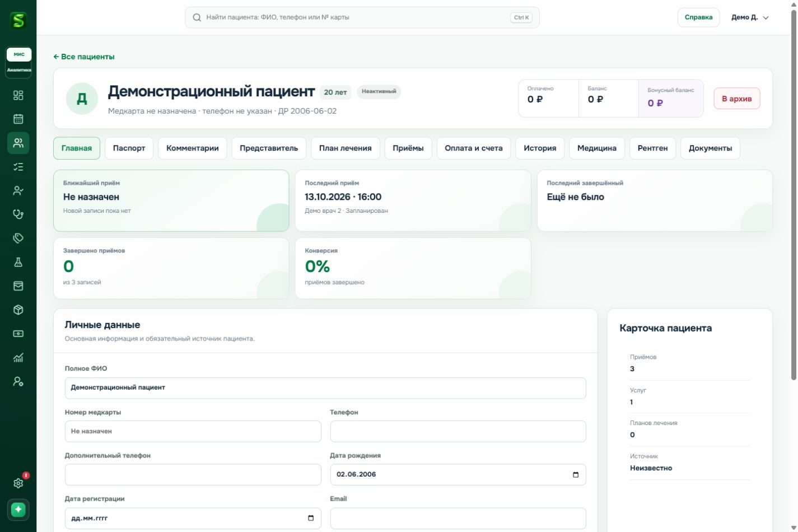798x532 pixels.
Task: Switch to the Паспорт tab
Action: (129, 148)
